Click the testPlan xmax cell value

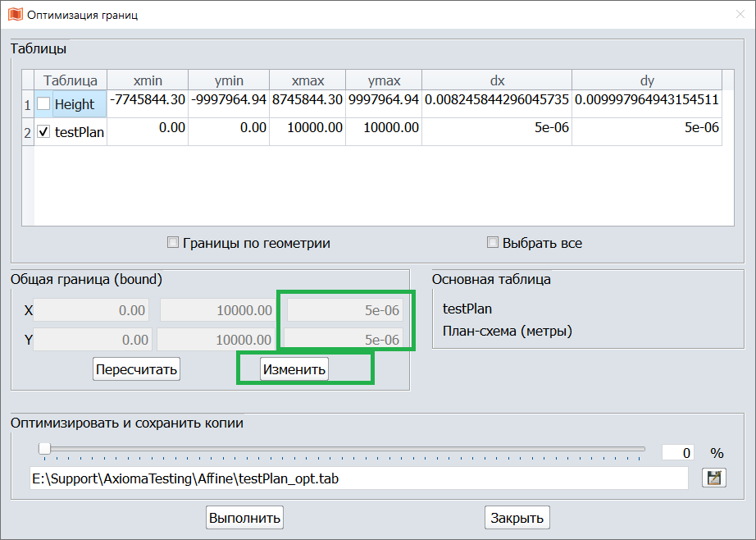(307, 128)
